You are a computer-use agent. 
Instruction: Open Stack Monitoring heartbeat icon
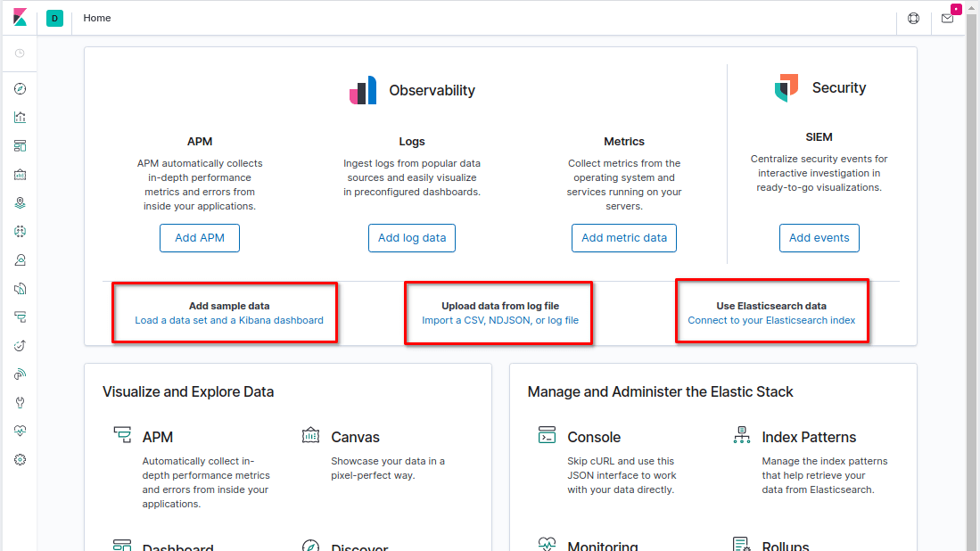point(20,431)
